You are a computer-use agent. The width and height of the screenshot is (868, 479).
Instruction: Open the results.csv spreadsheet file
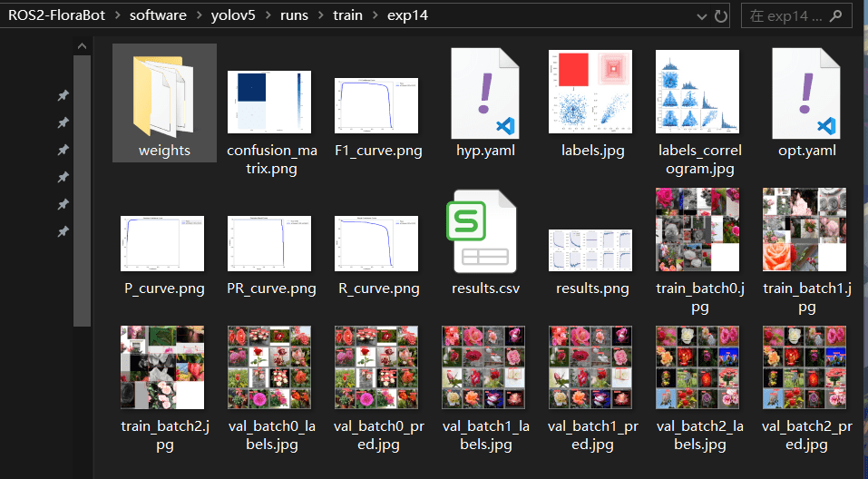pos(485,235)
